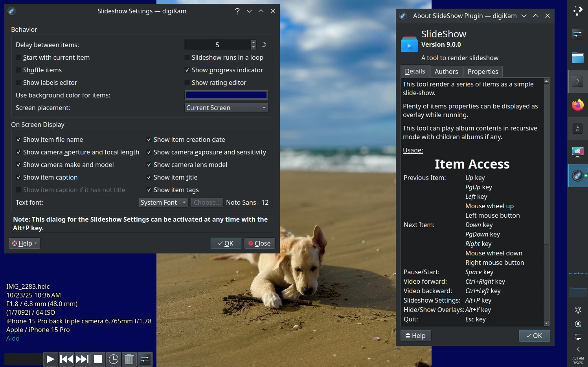Jump back to the previous slideshow image
Screen dimensions: 588x367
[66, 359]
